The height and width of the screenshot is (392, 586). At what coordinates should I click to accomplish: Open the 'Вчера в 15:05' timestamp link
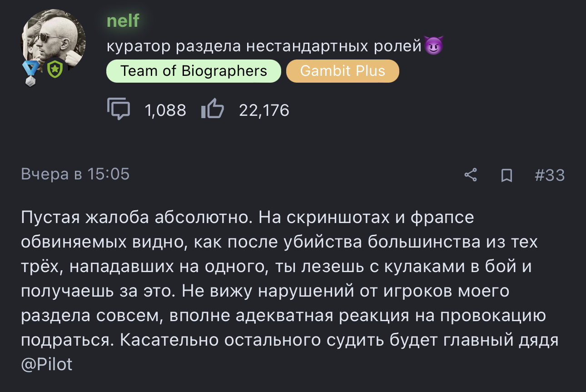tap(75, 174)
